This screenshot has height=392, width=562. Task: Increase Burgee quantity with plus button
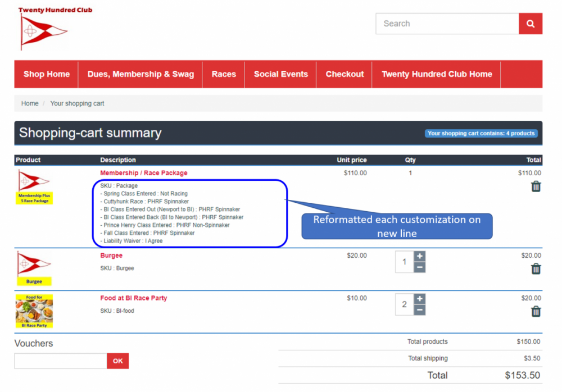419,256
